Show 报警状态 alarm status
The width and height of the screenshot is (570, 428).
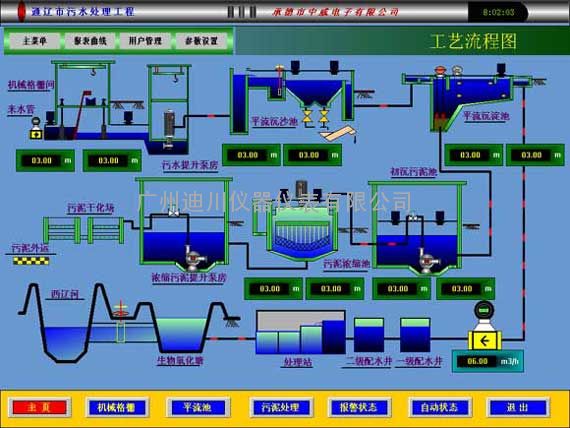[359, 407]
